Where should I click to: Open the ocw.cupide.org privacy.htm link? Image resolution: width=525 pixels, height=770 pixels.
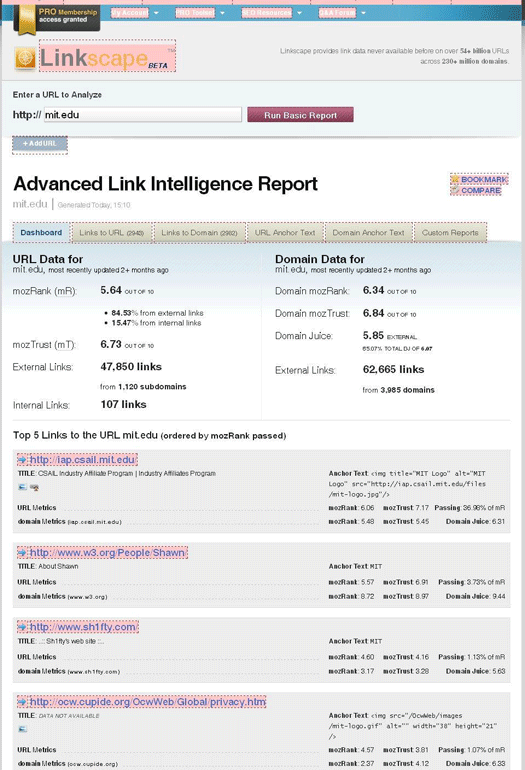(x=148, y=702)
